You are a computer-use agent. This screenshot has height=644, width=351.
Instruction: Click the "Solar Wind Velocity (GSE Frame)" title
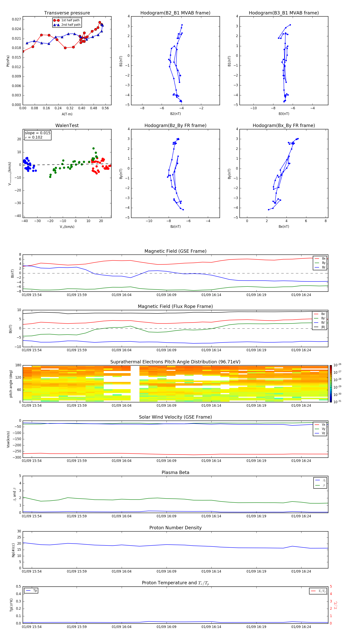pos(175,417)
